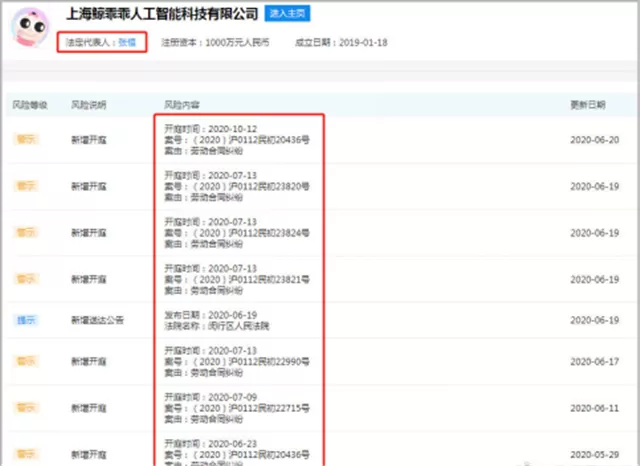Click update date 2020-05-29
Screen dimensions: 640x466
(595, 455)
